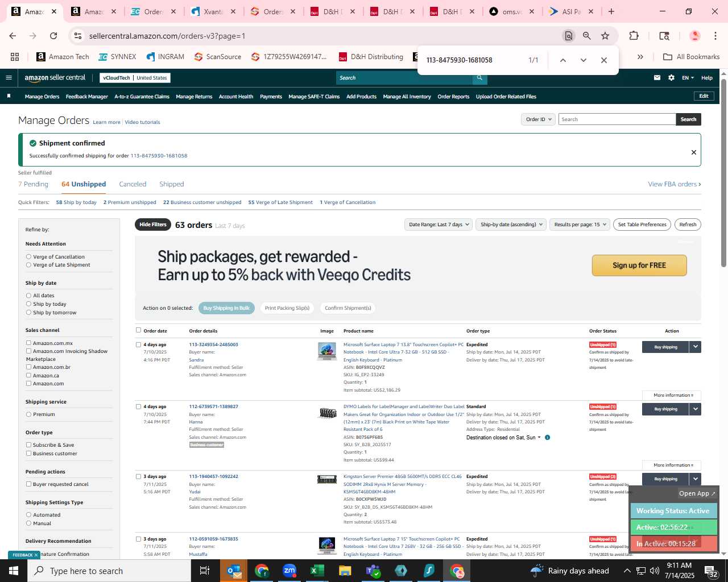Viewport: 728px width, 582px height.
Task: Select the Verge of Cancellation radio button
Action: [28, 257]
